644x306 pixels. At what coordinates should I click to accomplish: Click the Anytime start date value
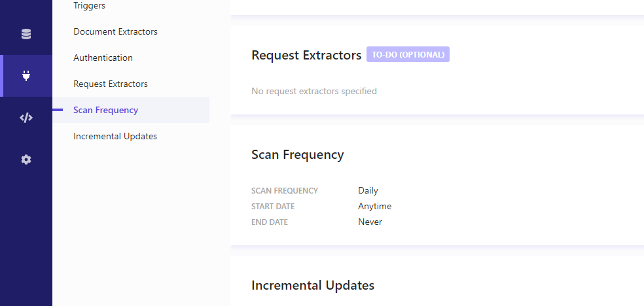pos(374,207)
